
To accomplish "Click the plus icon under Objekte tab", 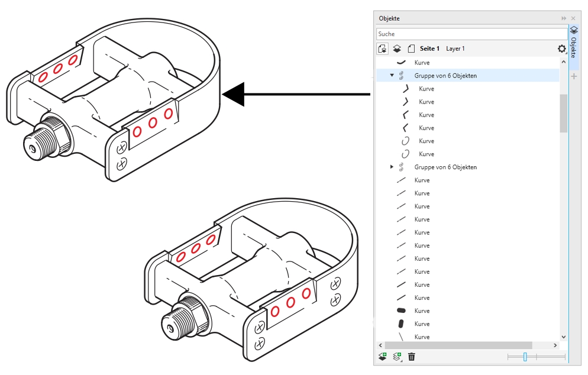I will (573, 76).
